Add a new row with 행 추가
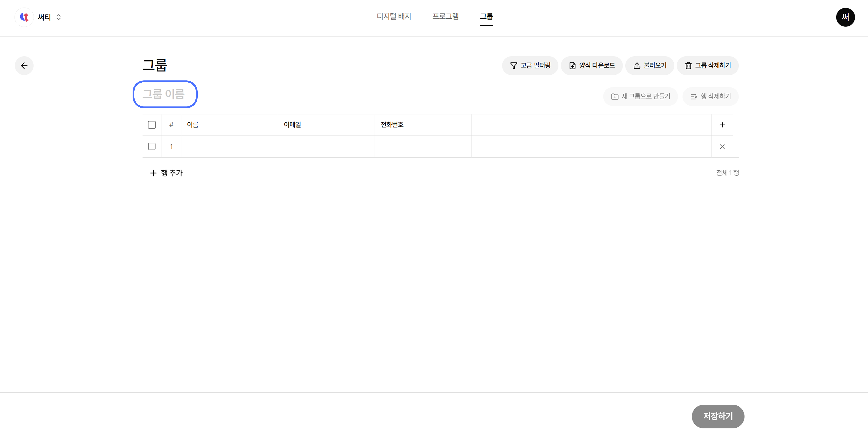 [166, 173]
